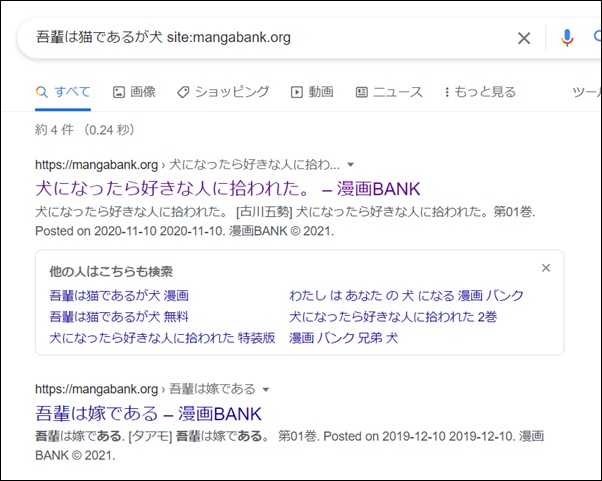Switch to the 動画 videos tab
This screenshot has height=481, width=602.
tap(312, 92)
